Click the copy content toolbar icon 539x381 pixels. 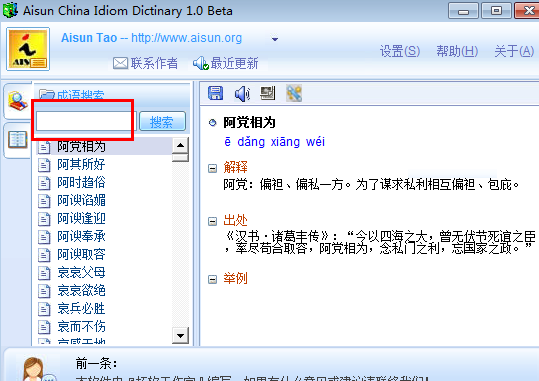coord(268,93)
